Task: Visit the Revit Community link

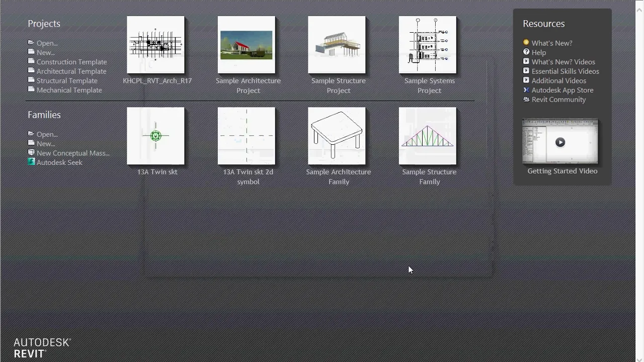Action: pos(559,100)
